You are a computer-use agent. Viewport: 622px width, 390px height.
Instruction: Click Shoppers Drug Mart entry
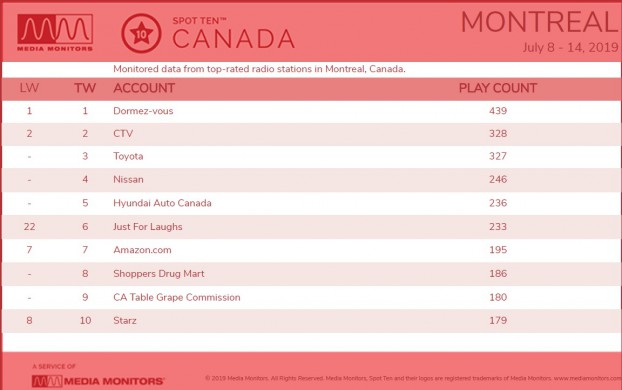coord(159,274)
